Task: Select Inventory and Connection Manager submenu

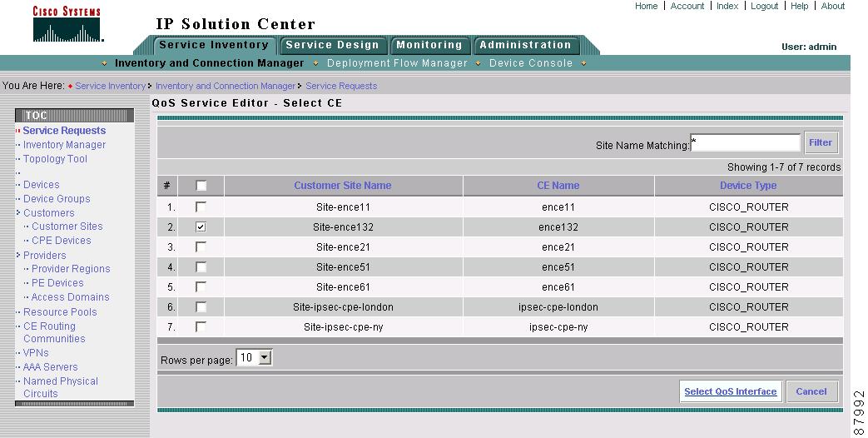Action: [x=209, y=63]
